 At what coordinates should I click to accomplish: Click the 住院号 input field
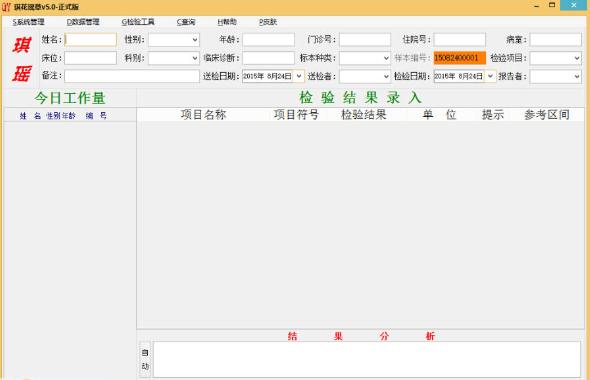coord(459,40)
